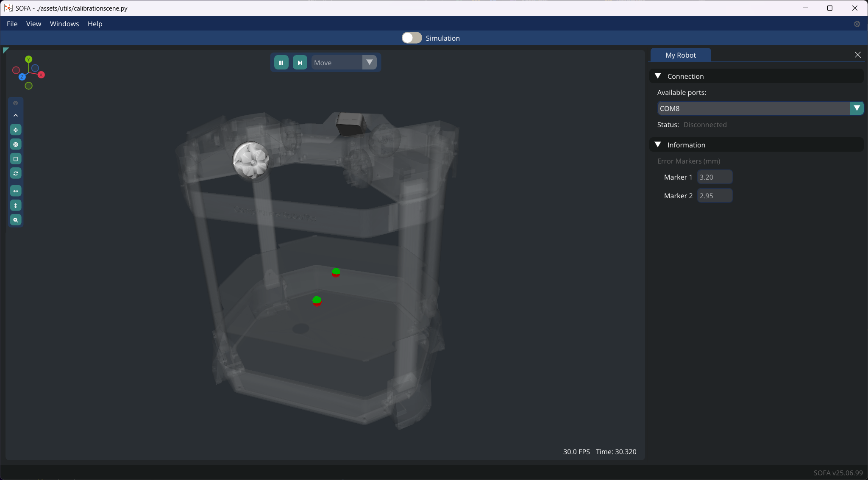Collapse the view toolbar with the chevron

16,115
